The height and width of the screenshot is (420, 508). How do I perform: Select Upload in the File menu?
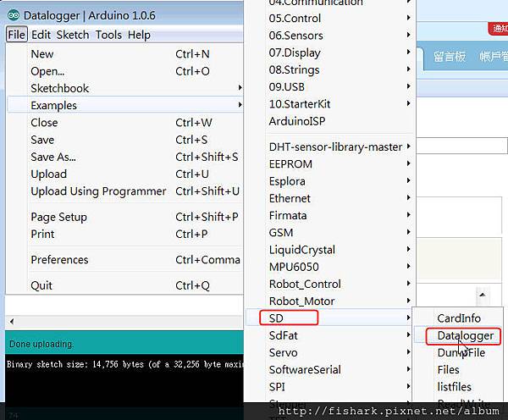[x=124, y=174]
